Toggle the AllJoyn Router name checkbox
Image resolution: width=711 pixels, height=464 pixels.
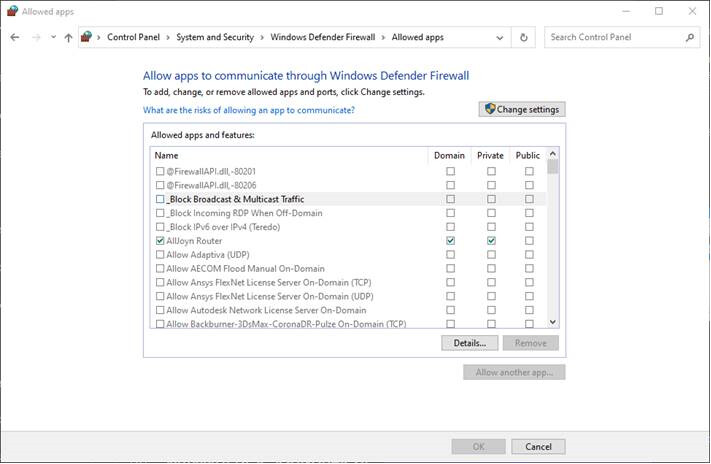pos(160,241)
